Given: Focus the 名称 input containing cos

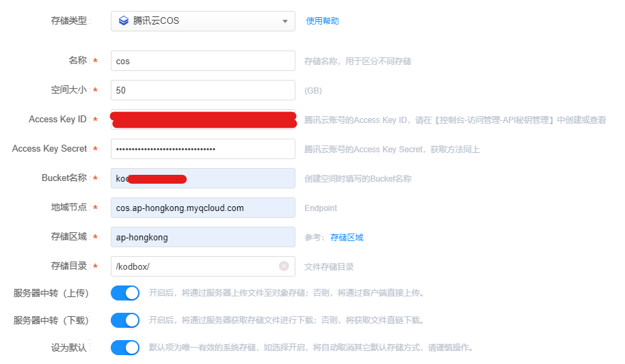Looking at the screenshot, I should (x=202, y=61).
